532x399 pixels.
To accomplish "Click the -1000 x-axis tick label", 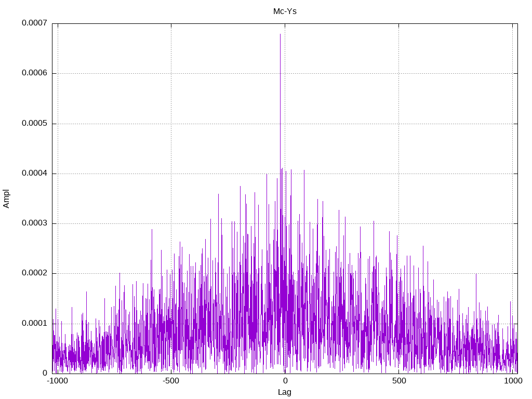I will pos(58,381).
